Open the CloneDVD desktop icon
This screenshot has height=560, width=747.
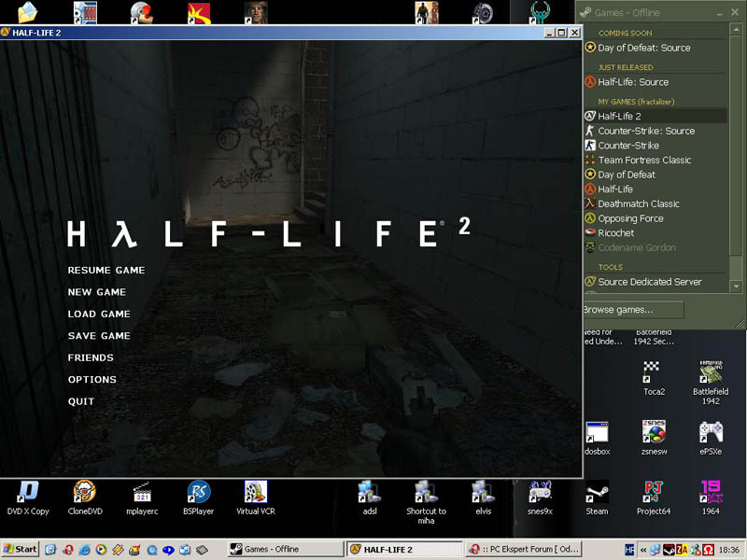click(85, 492)
